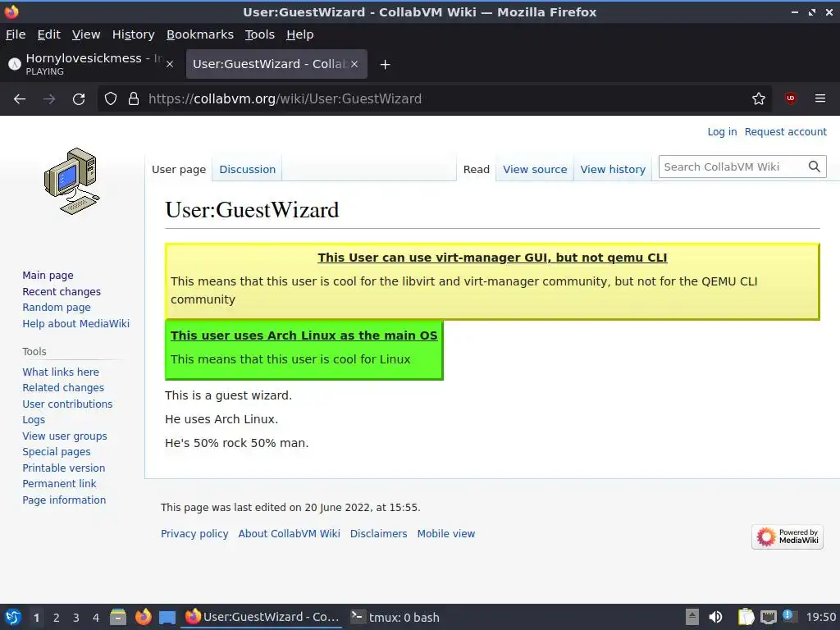Click the wiki search magnifier button
This screenshot has width=840, height=630.
click(815, 167)
